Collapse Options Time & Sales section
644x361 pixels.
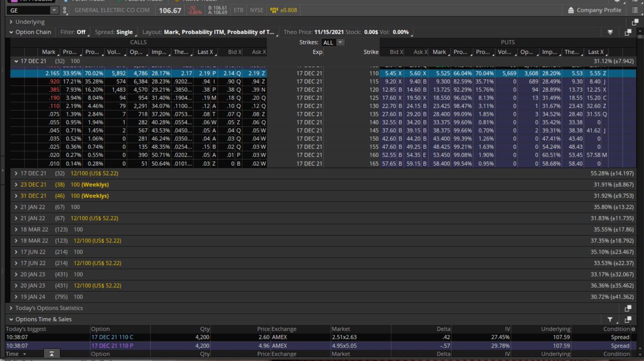(11, 319)
